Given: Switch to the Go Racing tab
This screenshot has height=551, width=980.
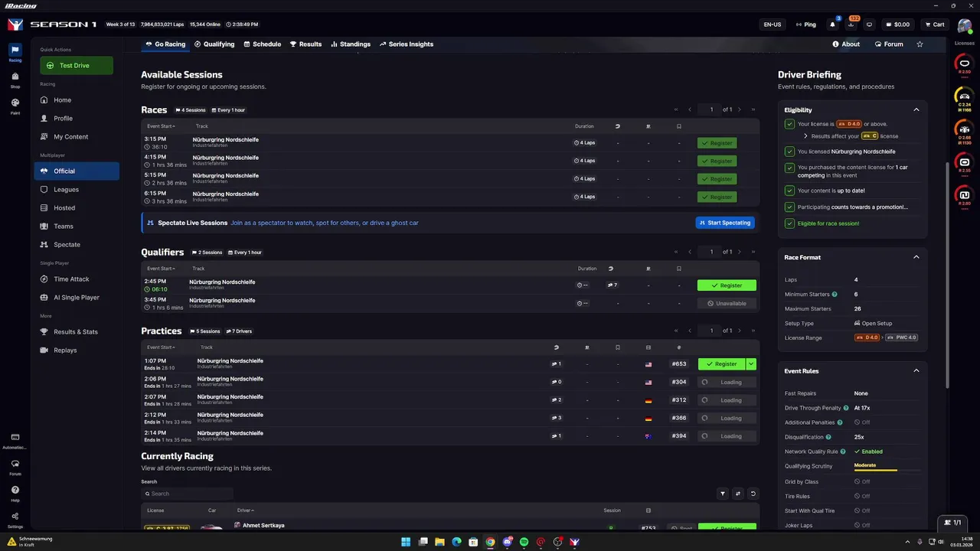Looking at the screenshot, I should (165, 44).
